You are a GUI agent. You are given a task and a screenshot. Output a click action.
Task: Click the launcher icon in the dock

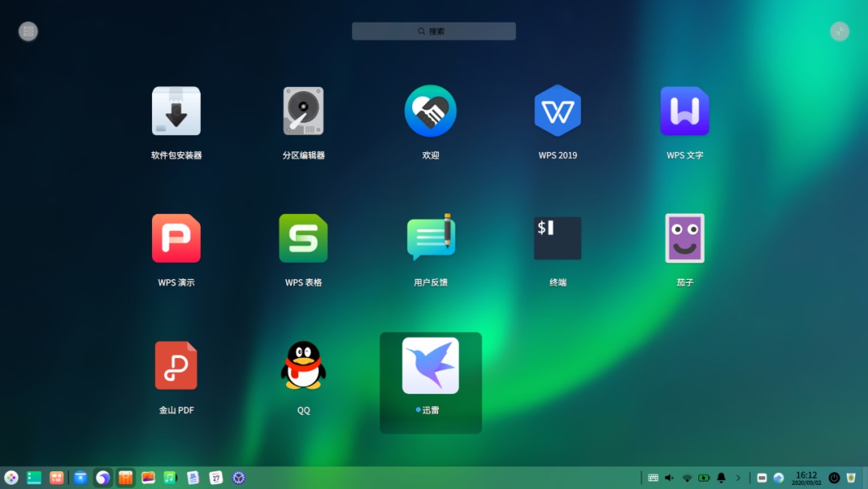coord(11,478)
